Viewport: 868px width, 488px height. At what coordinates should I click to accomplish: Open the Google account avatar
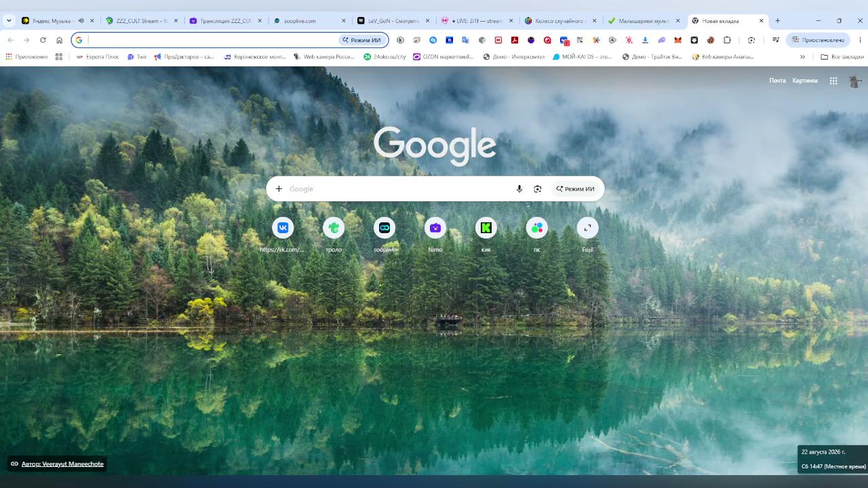pos(855,81)
